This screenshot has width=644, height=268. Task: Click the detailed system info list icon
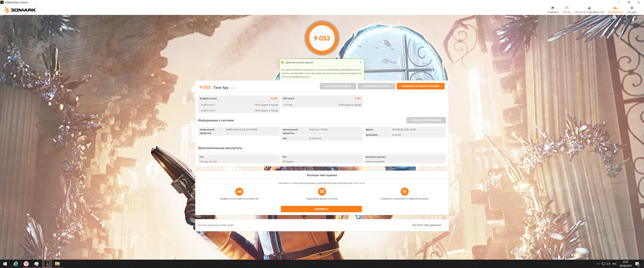(x=322, y=192)
